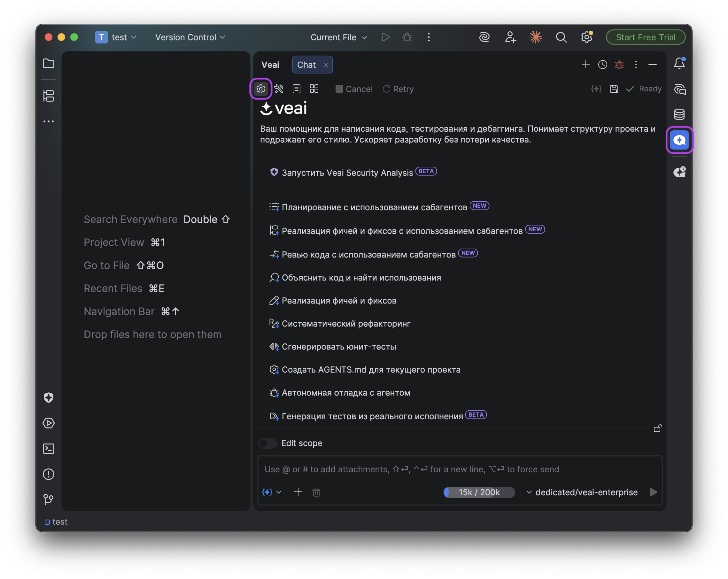This screenshot has height=579, width=728.
Task: Click the red bug report icon
Action: point(619,65)
